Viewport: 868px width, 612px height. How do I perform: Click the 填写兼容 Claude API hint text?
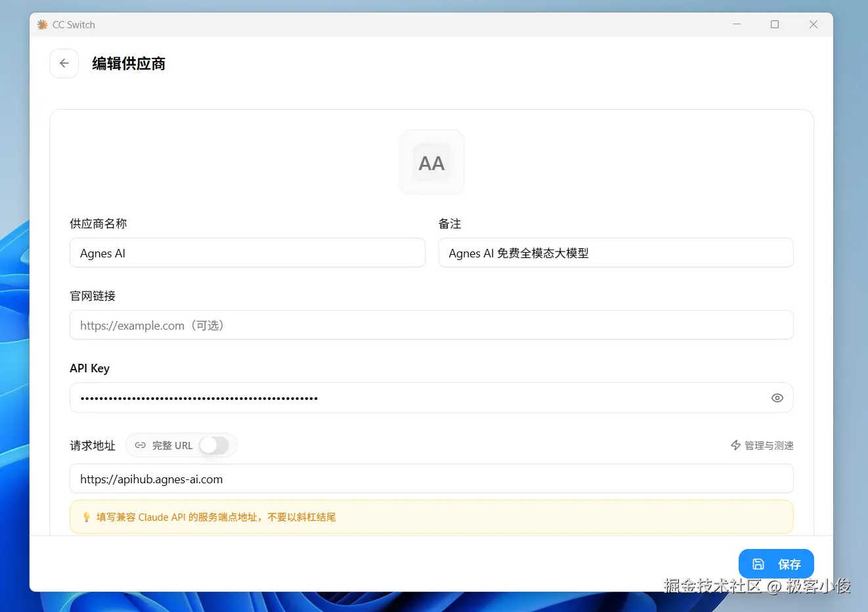(x=216, y=517)
